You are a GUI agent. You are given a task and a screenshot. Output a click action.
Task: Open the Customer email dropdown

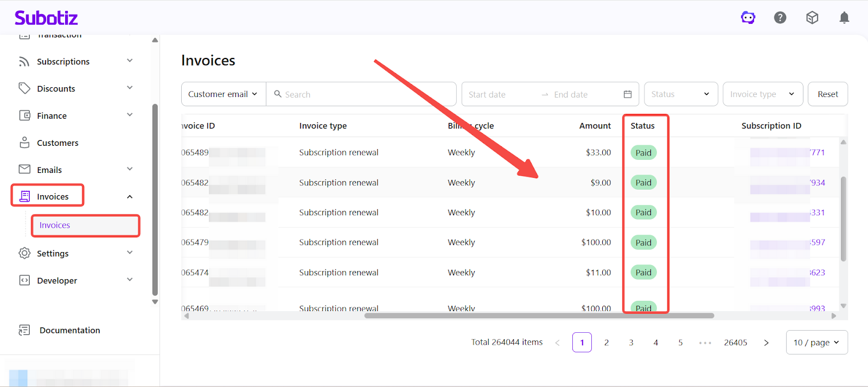pos(223,94)
